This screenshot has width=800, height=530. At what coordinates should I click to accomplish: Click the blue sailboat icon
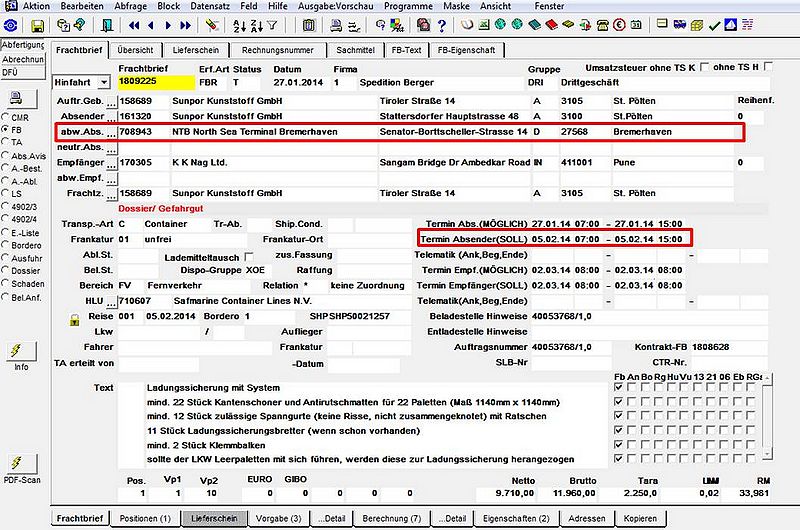[731, 24]
